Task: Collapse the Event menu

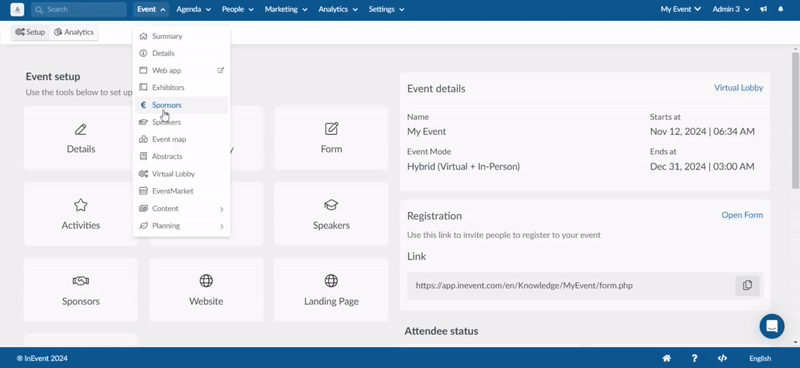Action: (x=151, y=9)
